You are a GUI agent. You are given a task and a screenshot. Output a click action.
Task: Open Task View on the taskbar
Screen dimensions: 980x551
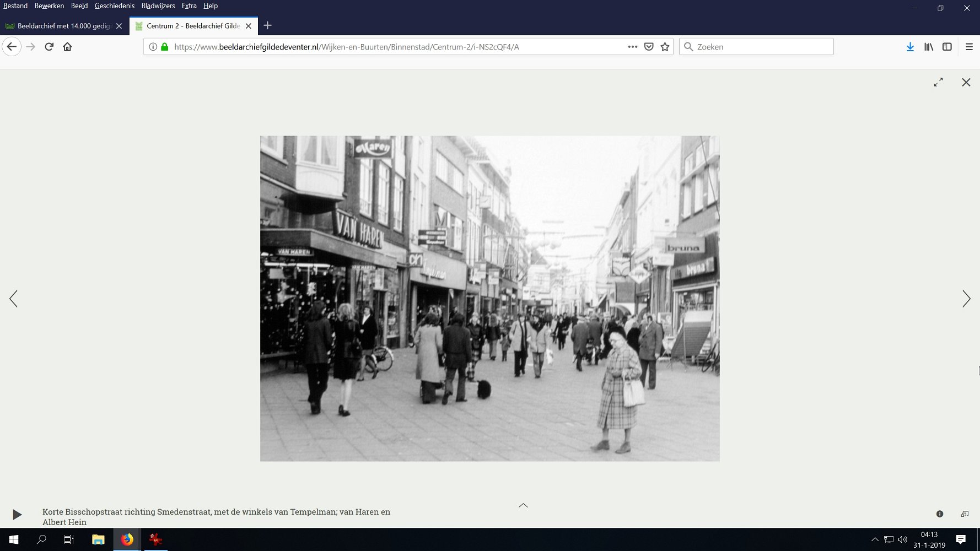pos(69,539)
